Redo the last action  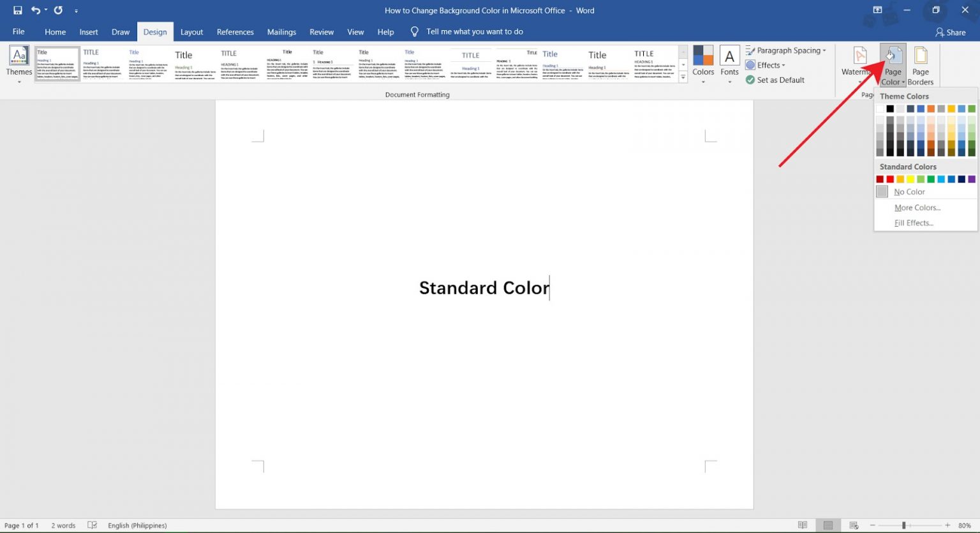pos(58,10)
